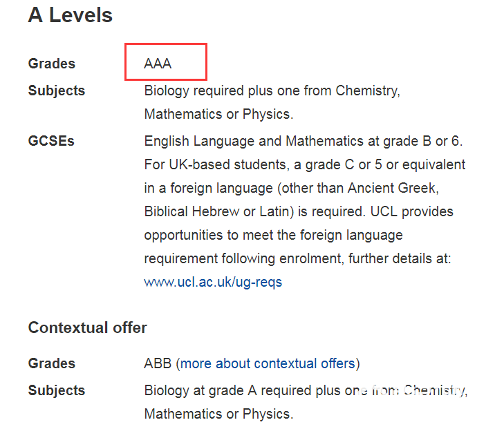Image resolution: width=504 pixels, height=429 pixels.
Task: Click the AAA grade in the red box
Action: click(x=158, y=64)
